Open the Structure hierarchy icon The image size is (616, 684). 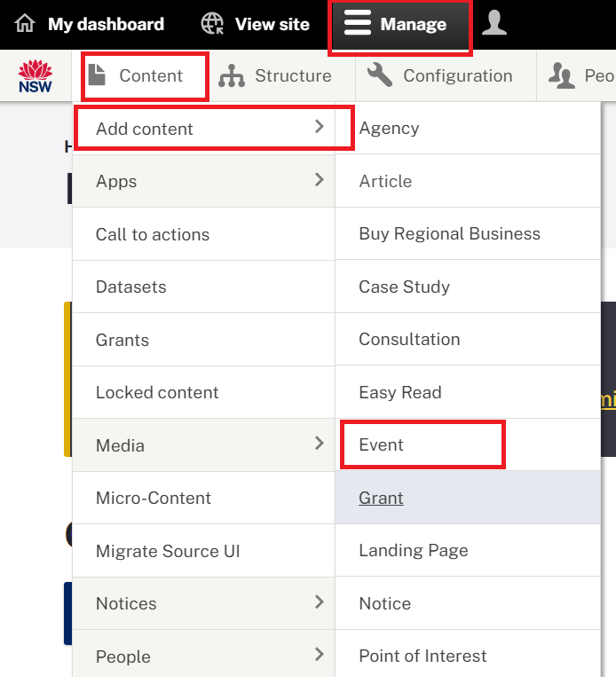[232, 75]
